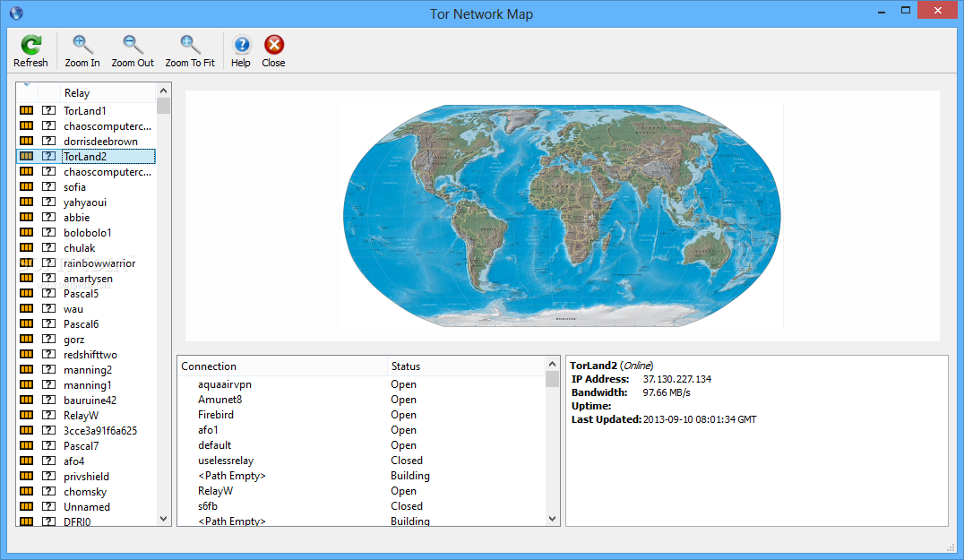
Task: Click question-mark flag icon beside privshield
Action: (48, 476)
